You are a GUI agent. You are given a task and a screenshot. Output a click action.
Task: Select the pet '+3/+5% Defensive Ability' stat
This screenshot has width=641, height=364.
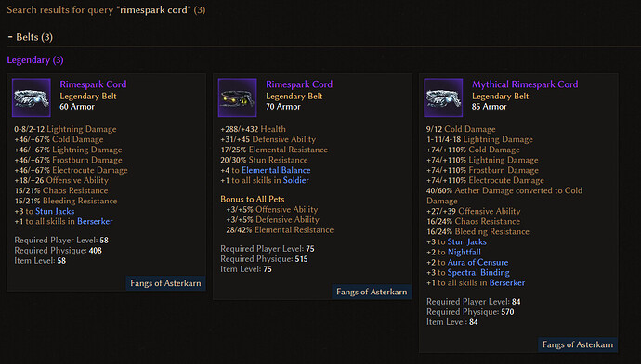pyautogui.click(x=273, y=220)
